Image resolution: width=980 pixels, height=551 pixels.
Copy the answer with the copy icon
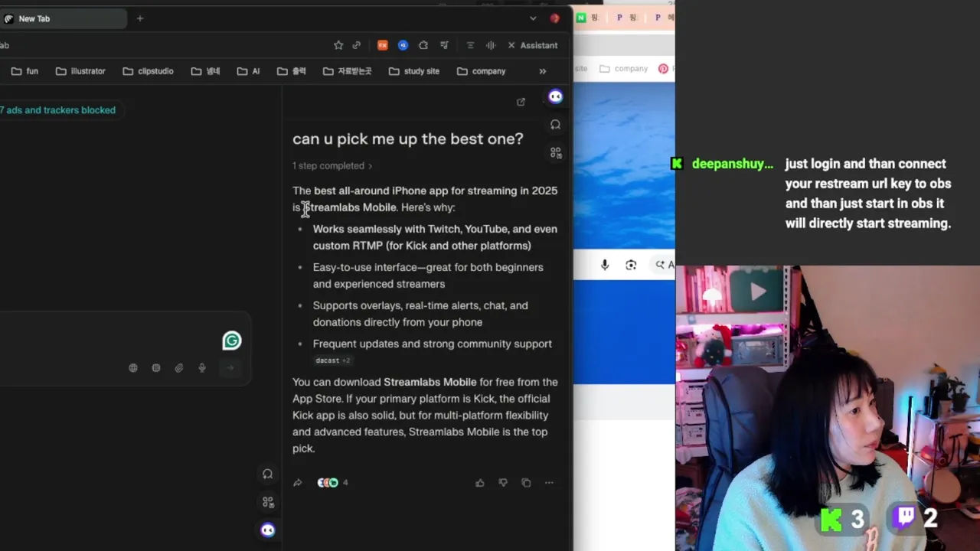(x=526, y=483)
